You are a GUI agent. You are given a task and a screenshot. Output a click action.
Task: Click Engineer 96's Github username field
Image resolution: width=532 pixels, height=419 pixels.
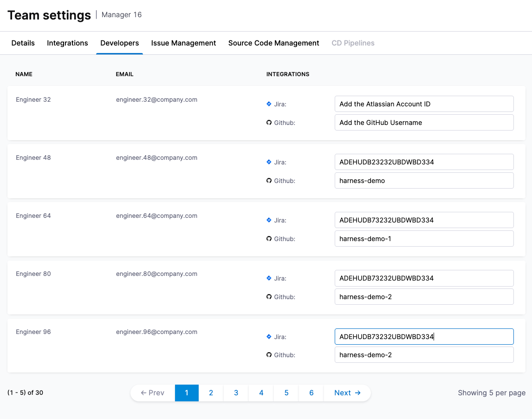(424, 355)
